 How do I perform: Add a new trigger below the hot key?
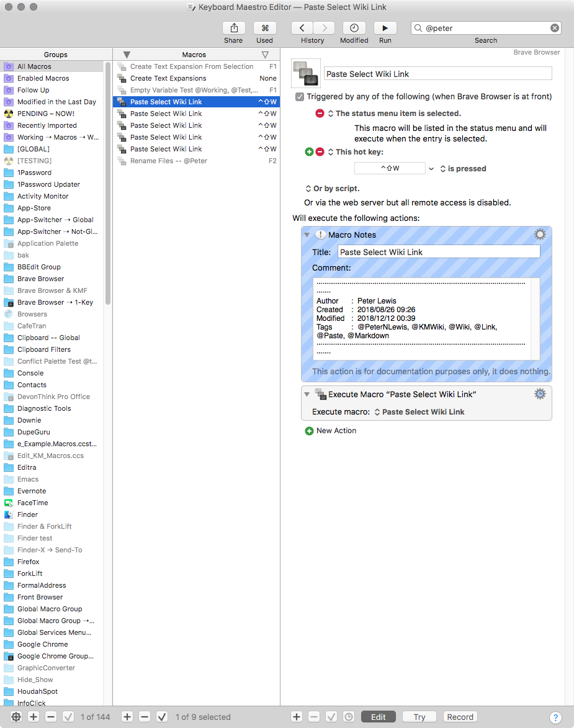(309, 152)
